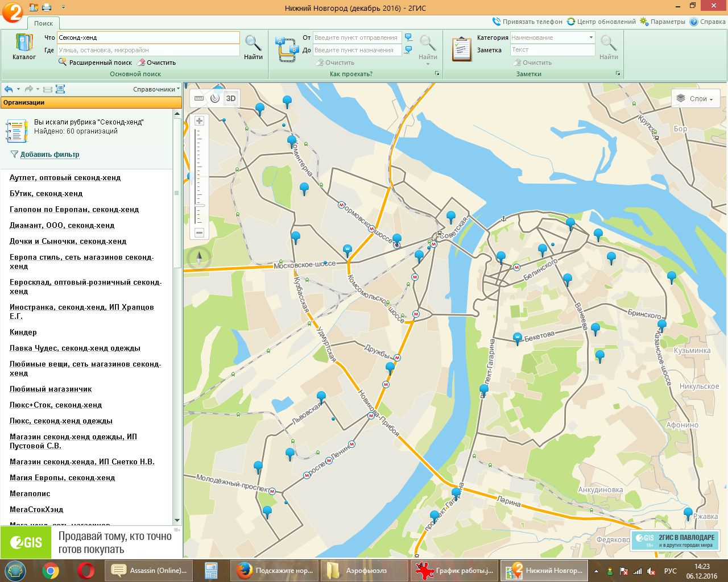The height and width of the screenshot is (582, 728).
Task: Click the results list scroll up arrow
Action: coord(177,114)
